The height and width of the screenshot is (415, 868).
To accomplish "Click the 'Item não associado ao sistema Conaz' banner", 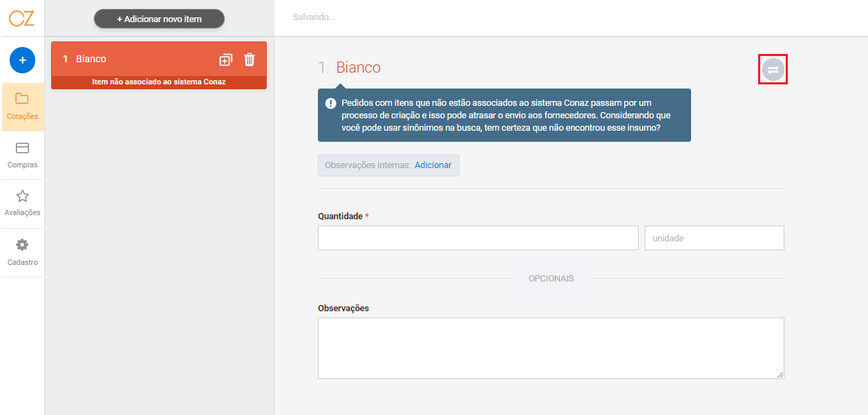I will [159, 82].
